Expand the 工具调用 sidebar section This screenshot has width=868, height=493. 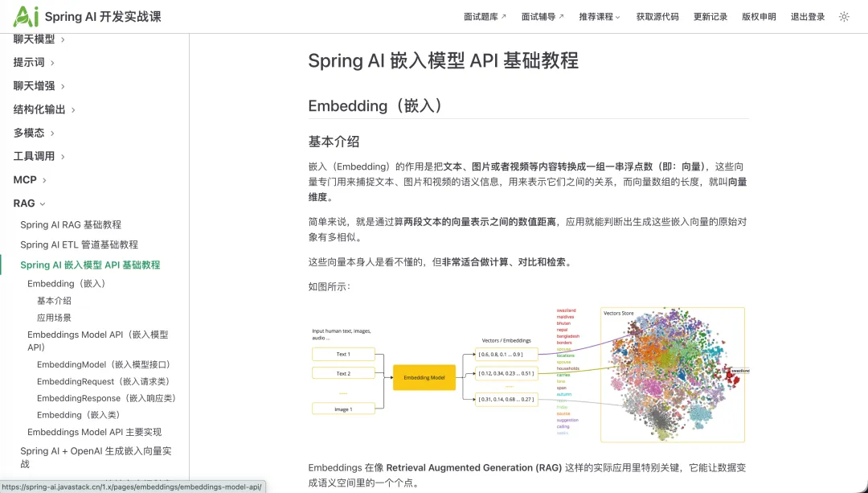[39, 156]
